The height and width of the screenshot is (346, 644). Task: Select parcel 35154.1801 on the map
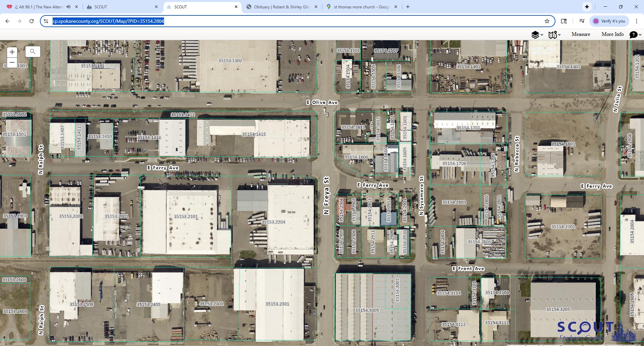click(563, 144)
